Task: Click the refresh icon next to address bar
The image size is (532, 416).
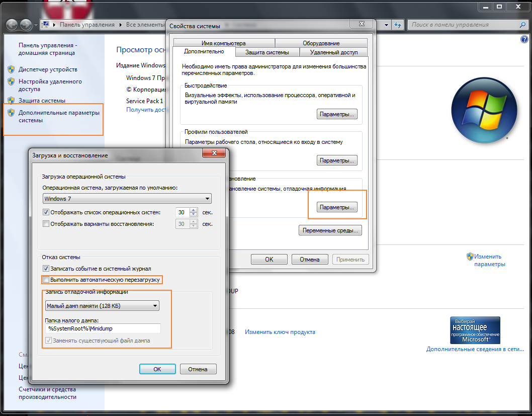Action: 398,25
